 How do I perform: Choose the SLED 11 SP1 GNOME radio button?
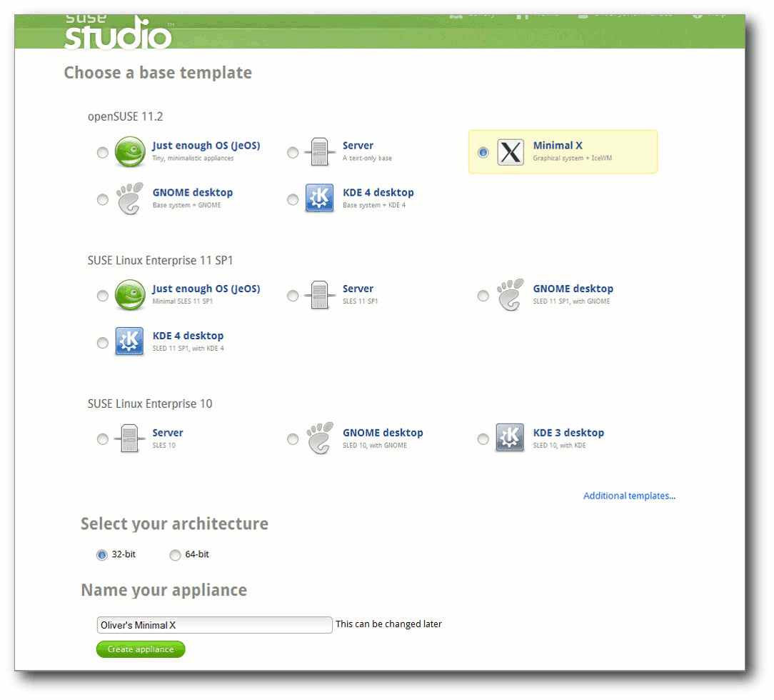point(483,296)
